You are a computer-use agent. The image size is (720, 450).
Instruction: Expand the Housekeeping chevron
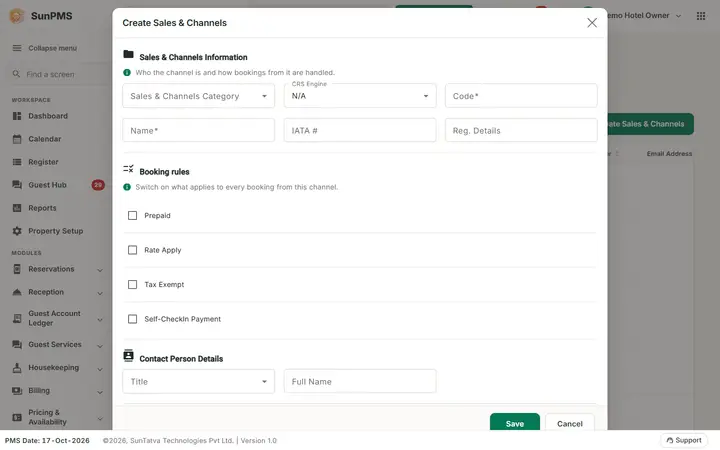pyautogui.click(x=100, y=369)
